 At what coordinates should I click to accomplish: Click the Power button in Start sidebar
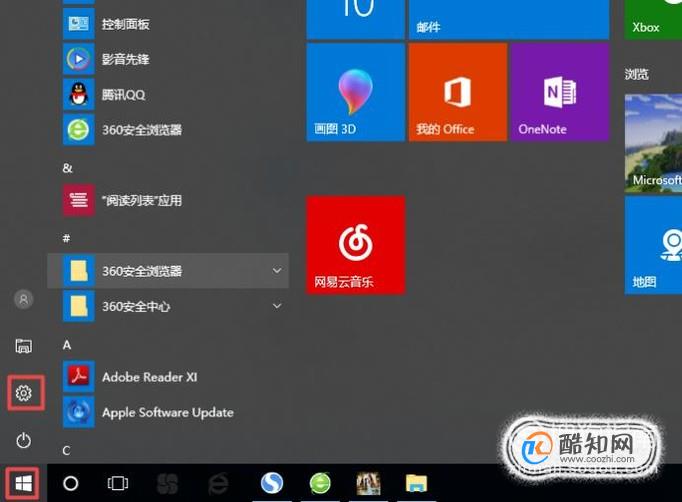point(23,441)
